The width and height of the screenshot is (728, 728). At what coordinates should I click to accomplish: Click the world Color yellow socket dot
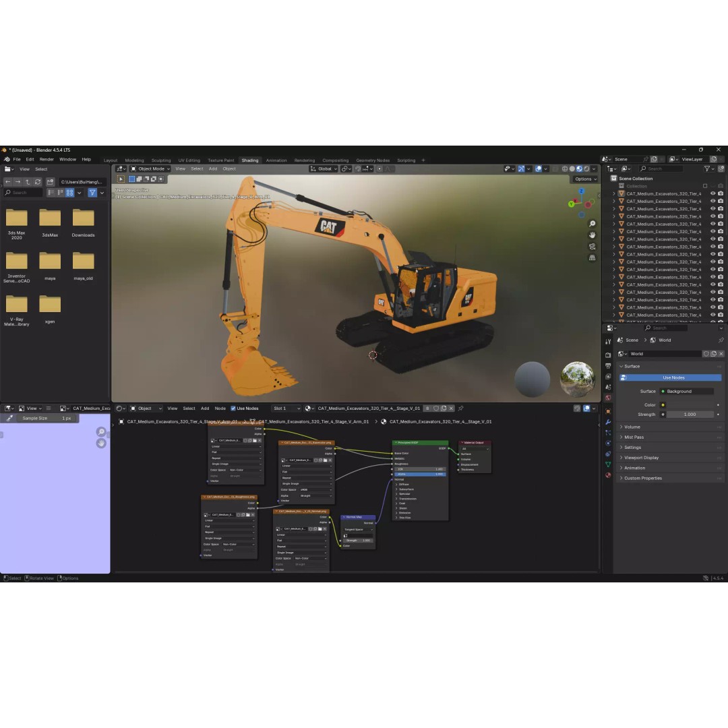pyautogui.click(x=663, y=405)
